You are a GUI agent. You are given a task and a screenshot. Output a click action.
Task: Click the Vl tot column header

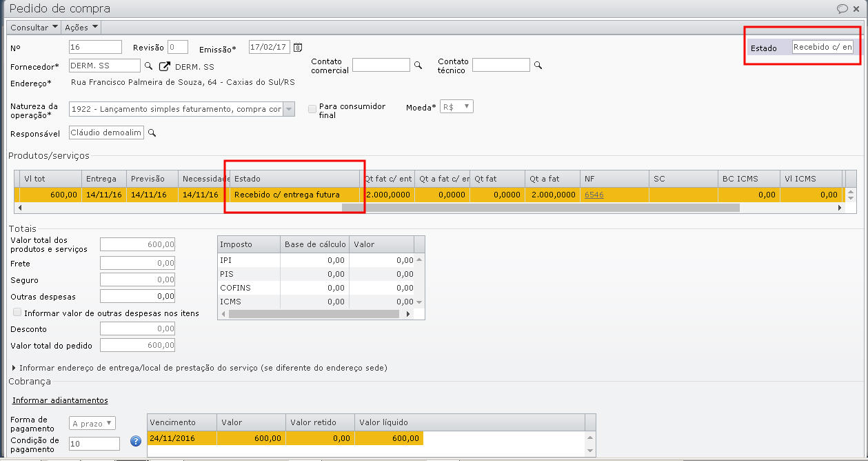[50, 179]
